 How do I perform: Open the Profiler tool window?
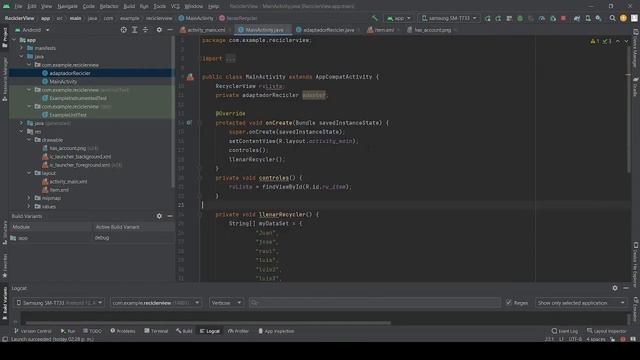pos(238,331)
